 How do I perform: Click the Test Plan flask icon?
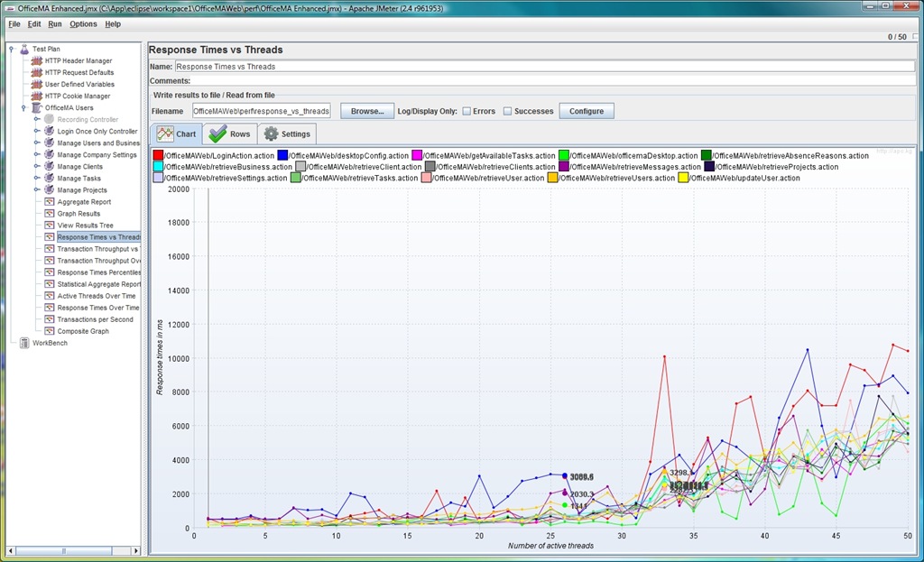point(24,49)
